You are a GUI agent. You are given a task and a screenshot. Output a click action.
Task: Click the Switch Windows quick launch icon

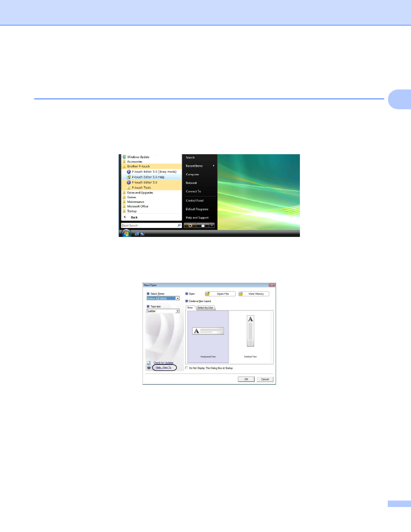point(142,234)
